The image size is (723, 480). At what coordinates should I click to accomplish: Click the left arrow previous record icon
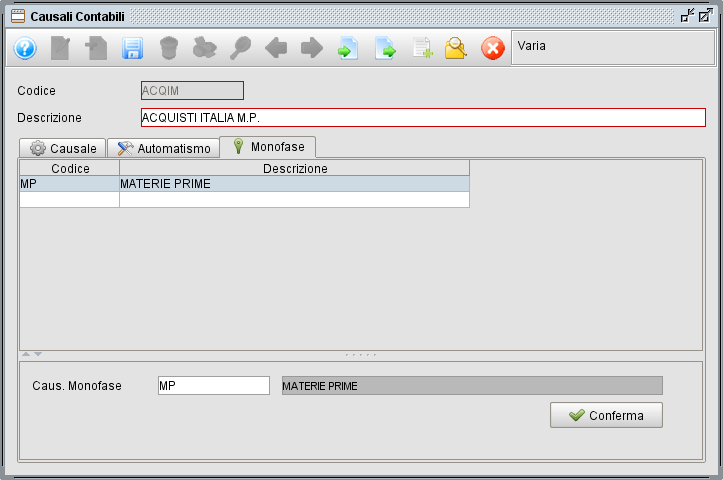(276, 48)
